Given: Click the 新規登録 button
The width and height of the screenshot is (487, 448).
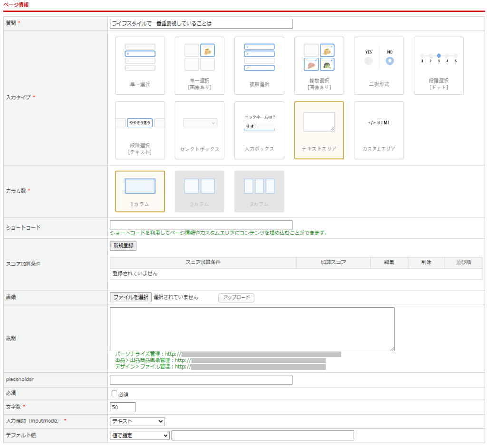Looking at the screenshot, I should pyautogui.click(x=123, y=246).
